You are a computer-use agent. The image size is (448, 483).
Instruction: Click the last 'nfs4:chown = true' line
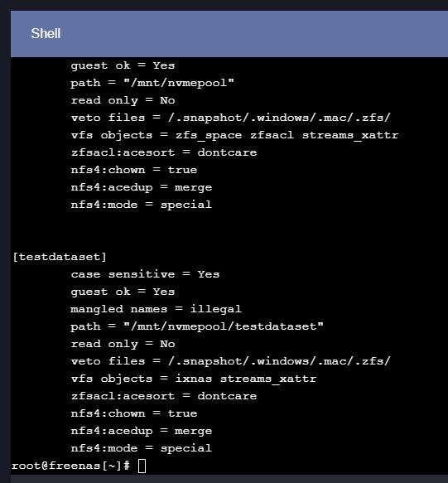tap(134, 413)
